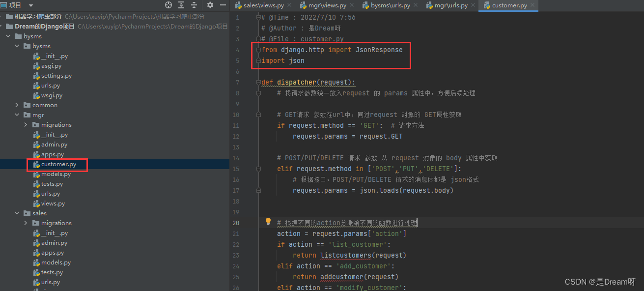Click 'JsonResponse' in the import line
The width and height of the screenshot is (644, 291).
tap(379, 50)
